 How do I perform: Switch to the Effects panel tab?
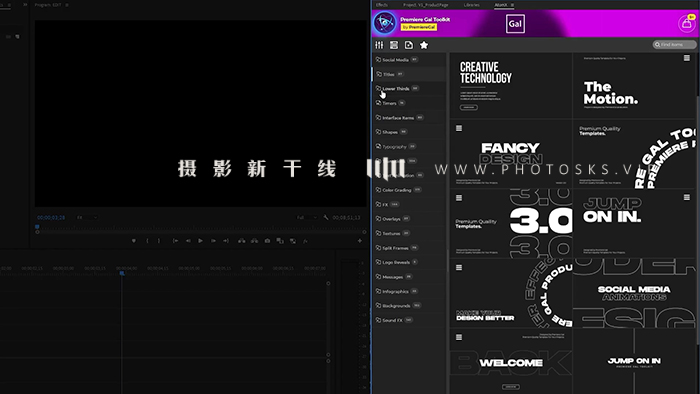382,5
